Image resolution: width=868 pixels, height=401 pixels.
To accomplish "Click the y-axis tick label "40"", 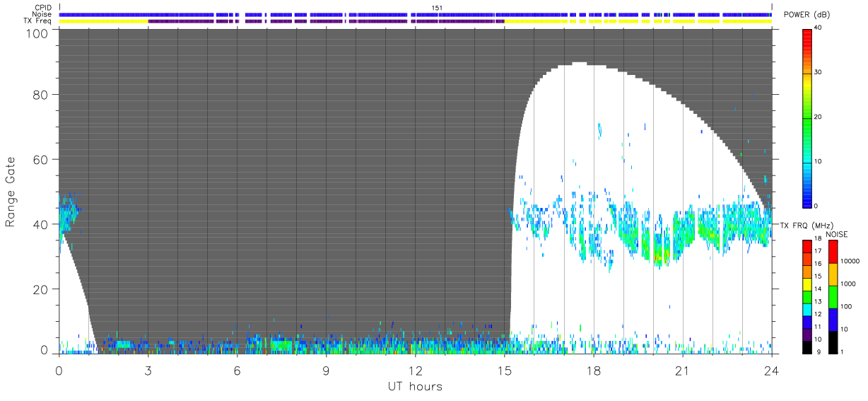I will point(41,224).
